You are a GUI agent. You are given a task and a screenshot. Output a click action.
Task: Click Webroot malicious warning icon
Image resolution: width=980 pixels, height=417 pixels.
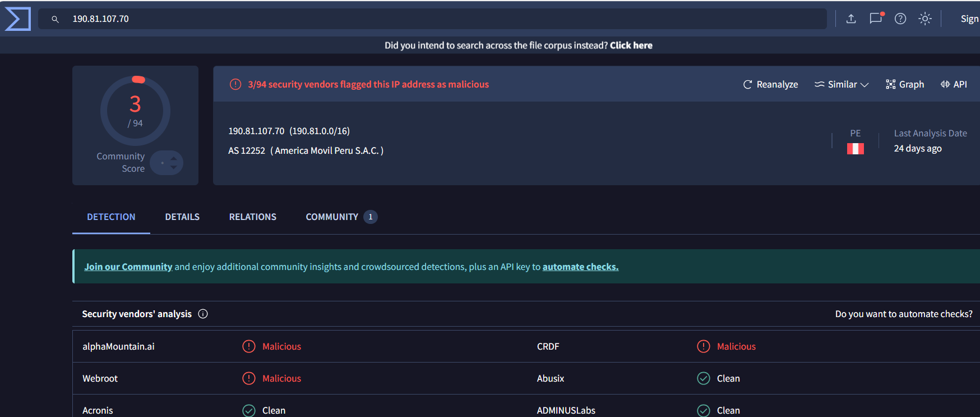(249, 378)
